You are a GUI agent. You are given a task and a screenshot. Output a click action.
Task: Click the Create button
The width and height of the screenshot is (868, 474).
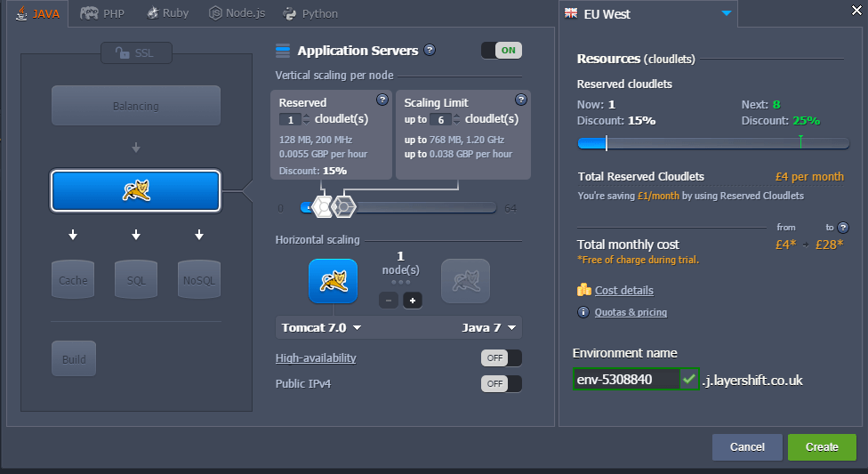[x=821, y=446]
